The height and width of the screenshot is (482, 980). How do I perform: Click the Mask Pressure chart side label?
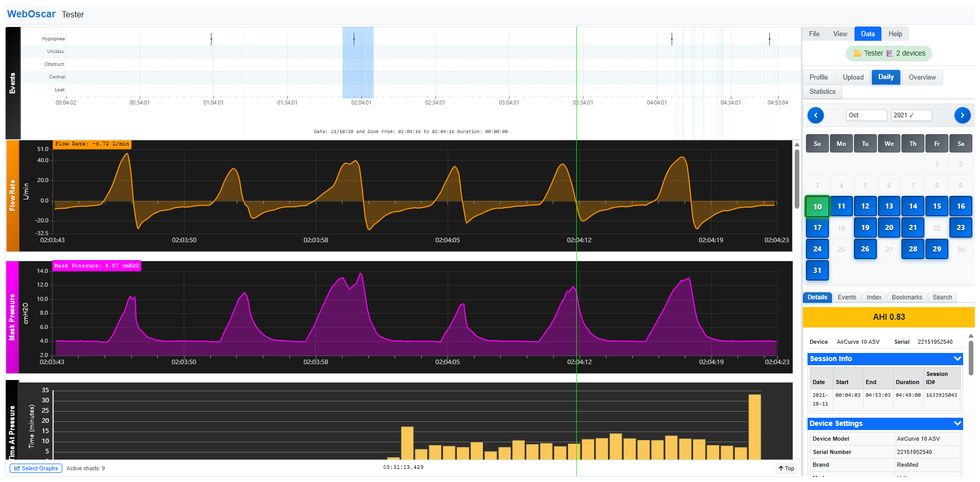coord(12,317)
